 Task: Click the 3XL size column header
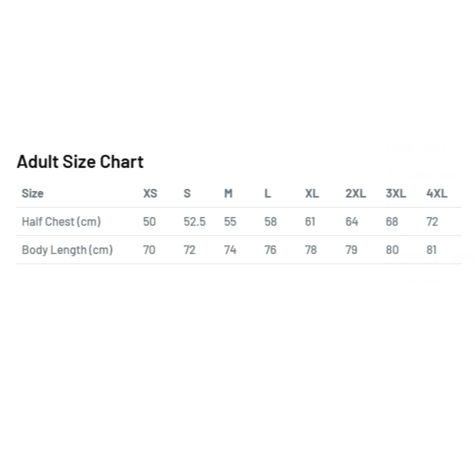[396, 193]
